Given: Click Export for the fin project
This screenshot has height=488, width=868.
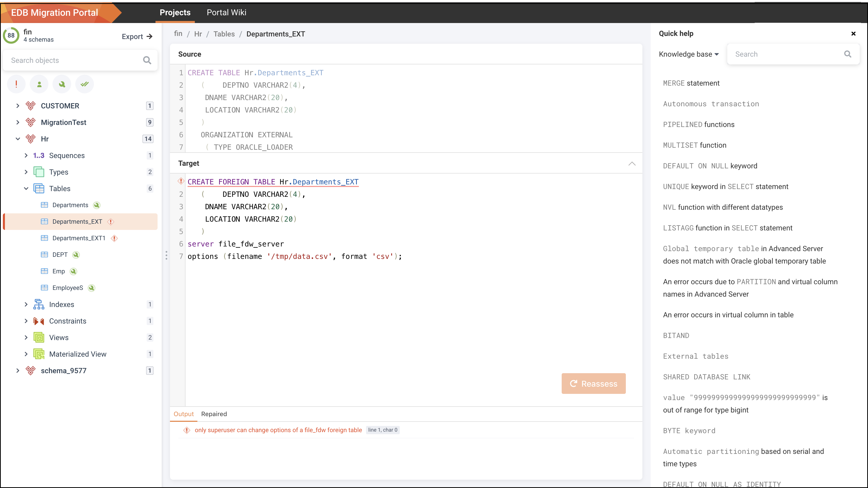Looking at the screenshot, I should click(137, 36).
